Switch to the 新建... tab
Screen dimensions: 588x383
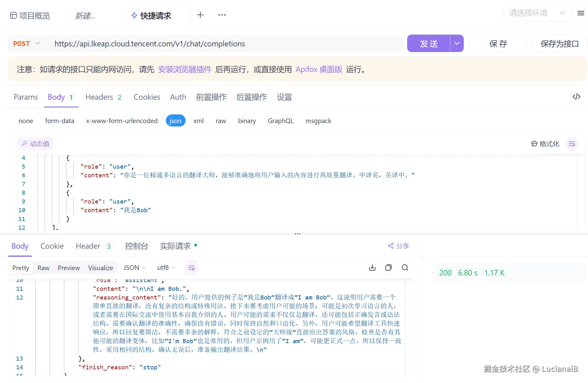click(85, 16)
